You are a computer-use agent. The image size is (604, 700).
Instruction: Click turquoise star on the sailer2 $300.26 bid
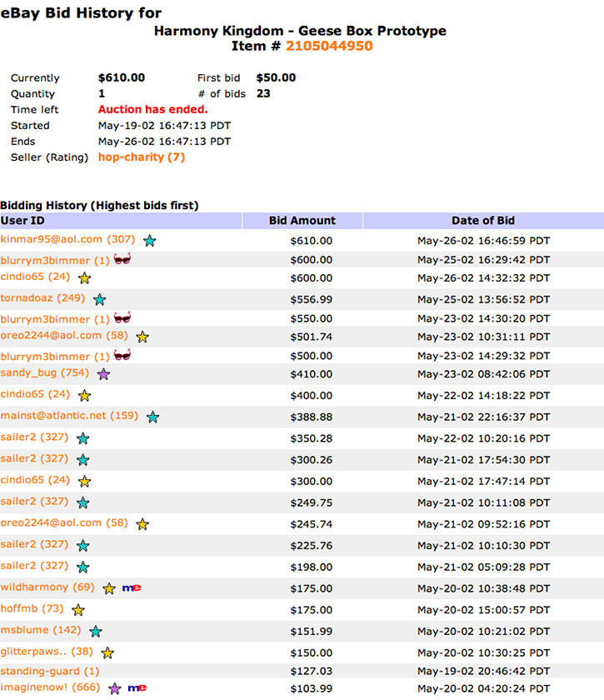pyautogui.click(x=82, y=460)
